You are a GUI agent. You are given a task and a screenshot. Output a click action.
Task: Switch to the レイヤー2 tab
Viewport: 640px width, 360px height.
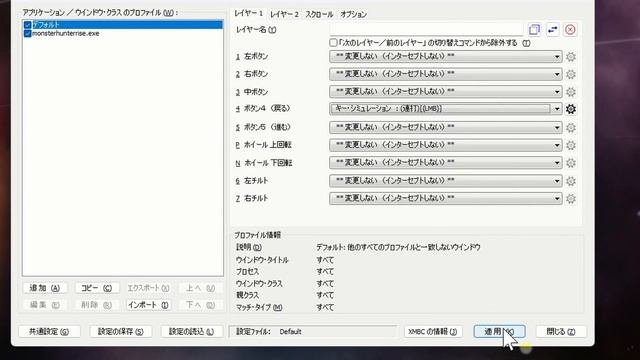tap(284, 14)
